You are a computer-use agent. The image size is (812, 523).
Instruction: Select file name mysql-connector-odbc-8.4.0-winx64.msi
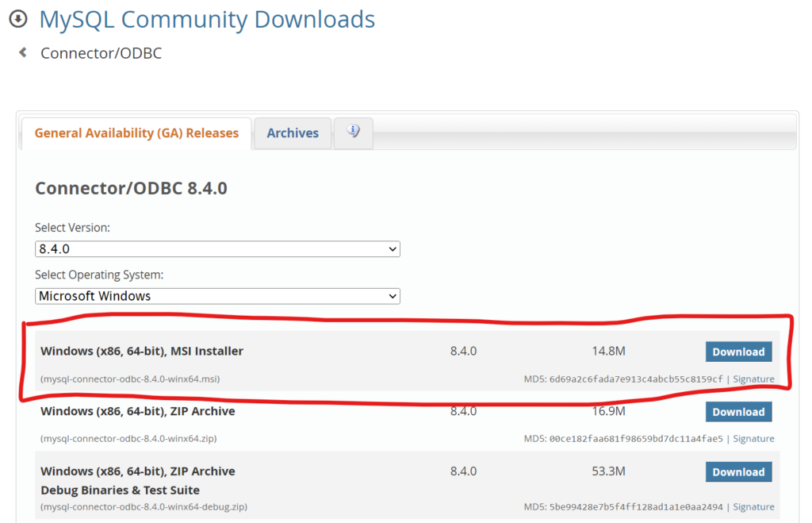coord(130,379)
